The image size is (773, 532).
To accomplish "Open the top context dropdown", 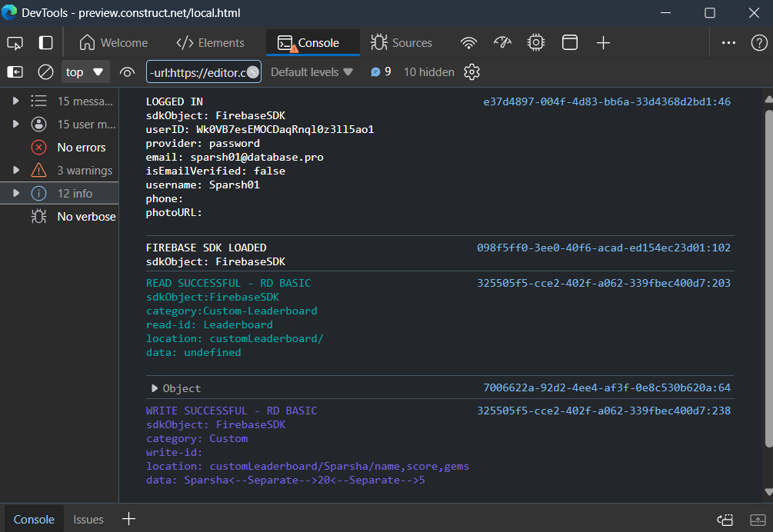I will point(85,72).
